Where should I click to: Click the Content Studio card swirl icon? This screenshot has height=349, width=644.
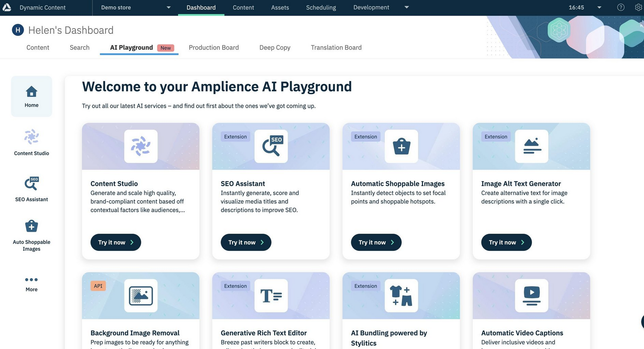pos(141,146)
